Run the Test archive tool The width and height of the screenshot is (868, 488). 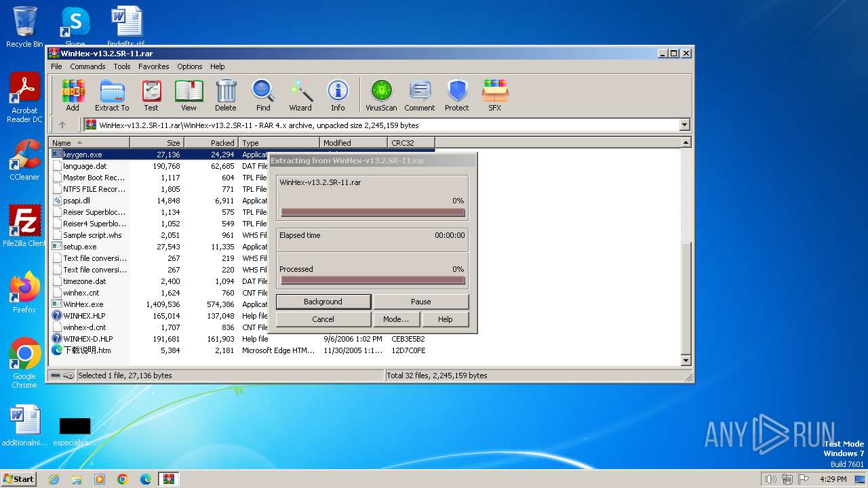click(151, 95)
